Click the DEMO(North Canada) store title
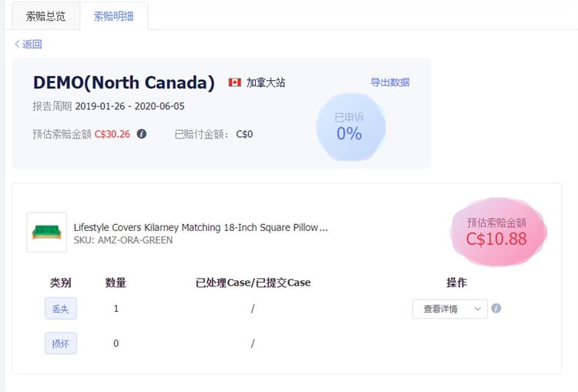Image resolution: width=578 pixels, height=392 pixels. pyautogui.click(x=124, y=82)
